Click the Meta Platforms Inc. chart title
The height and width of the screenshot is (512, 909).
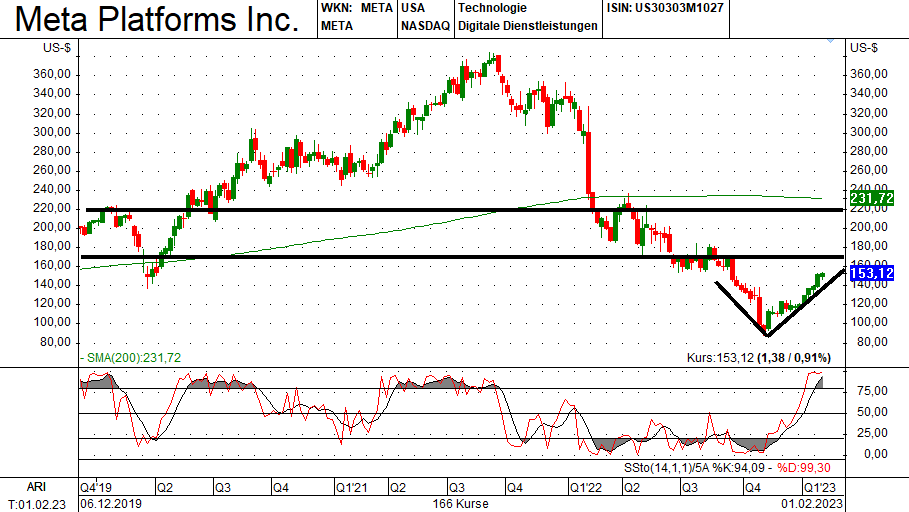tap(157, 19)
